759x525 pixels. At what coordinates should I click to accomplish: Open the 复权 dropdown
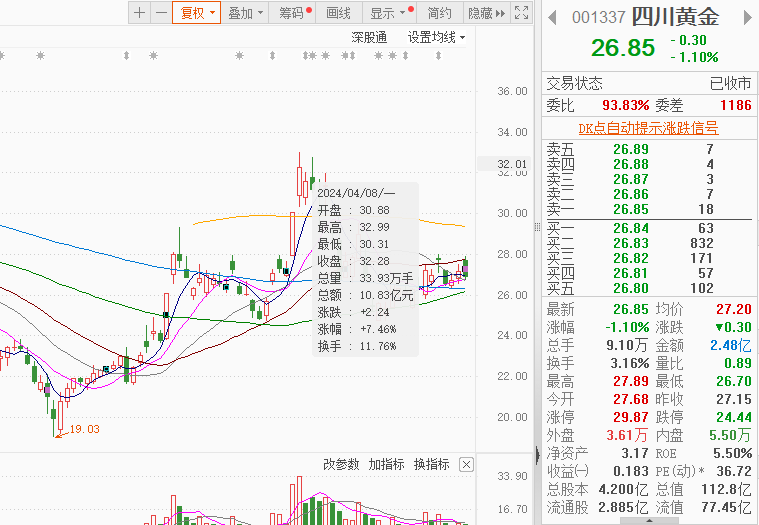coord(195,13)
